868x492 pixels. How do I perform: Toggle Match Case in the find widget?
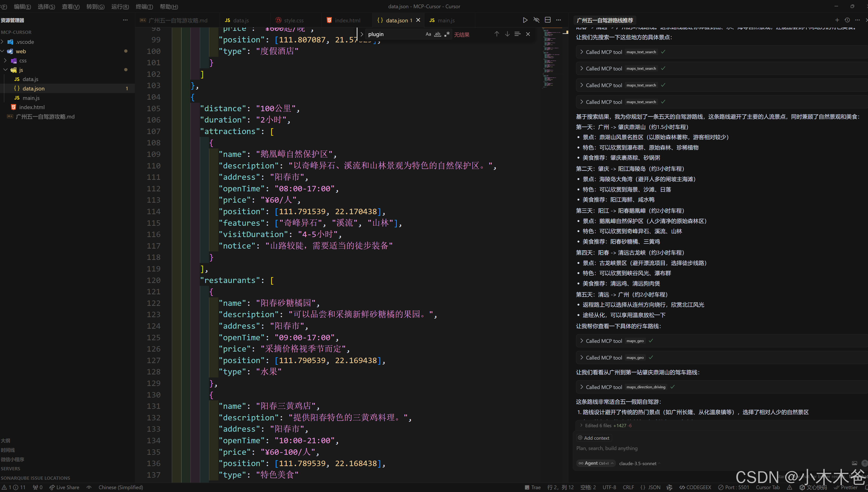(x=428, y=34)
